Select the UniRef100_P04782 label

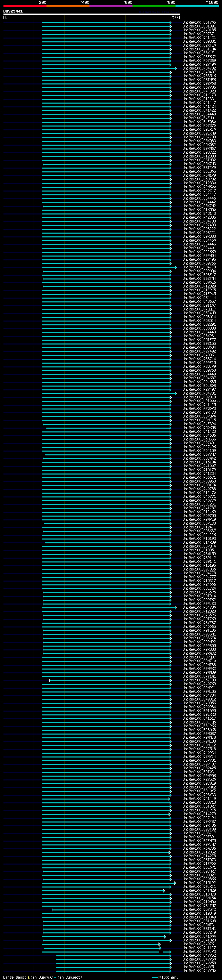tap(199, 68)
